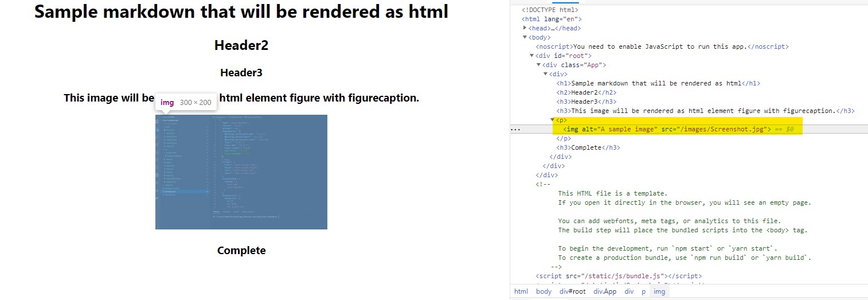Collapse the body element in DOM tree

525,37
